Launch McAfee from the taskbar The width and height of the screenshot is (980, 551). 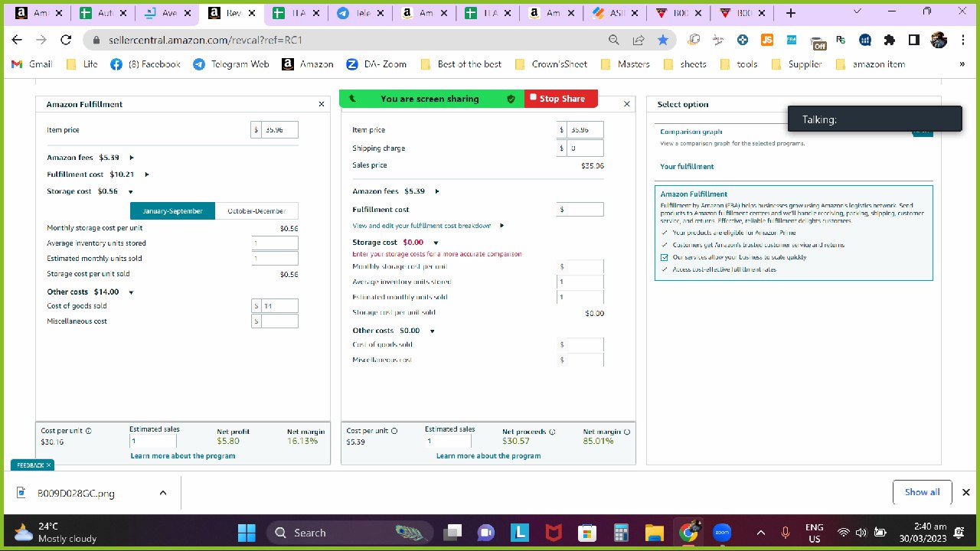tap(554, 533)
